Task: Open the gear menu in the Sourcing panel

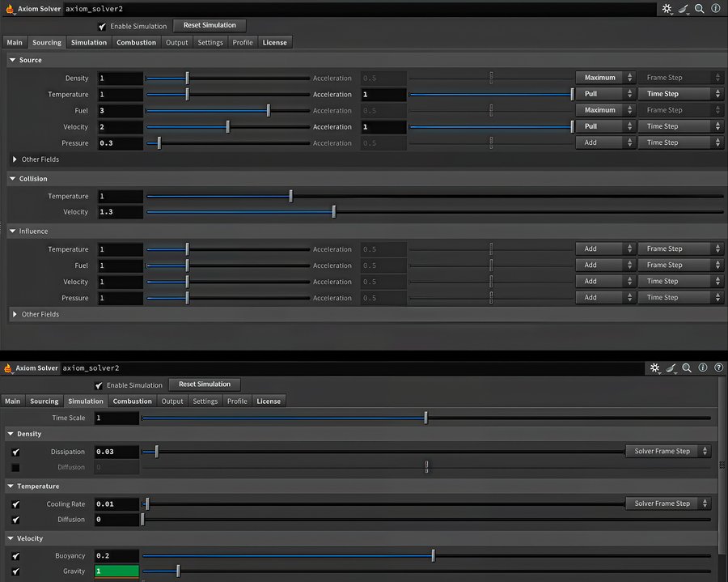Action: coord(667,8)
